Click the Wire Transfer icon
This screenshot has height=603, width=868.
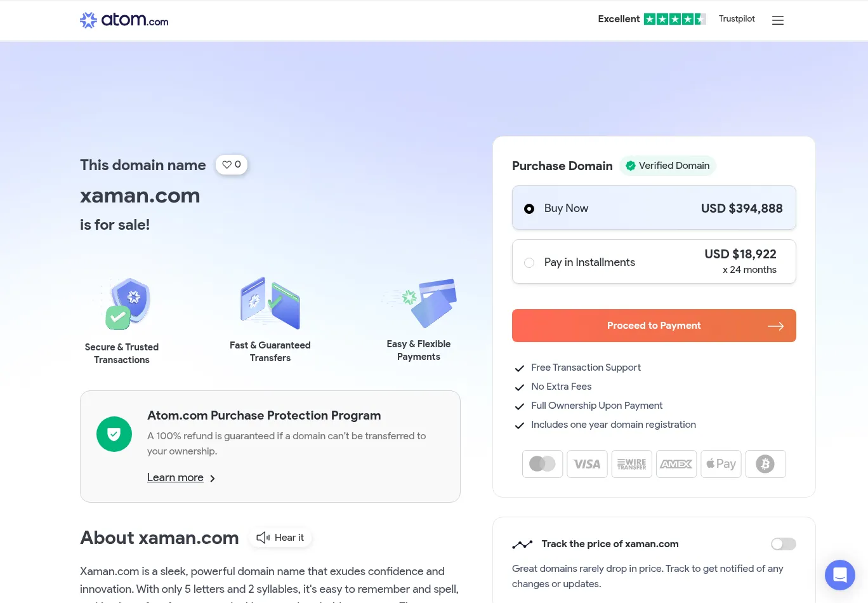pos(631,464)
